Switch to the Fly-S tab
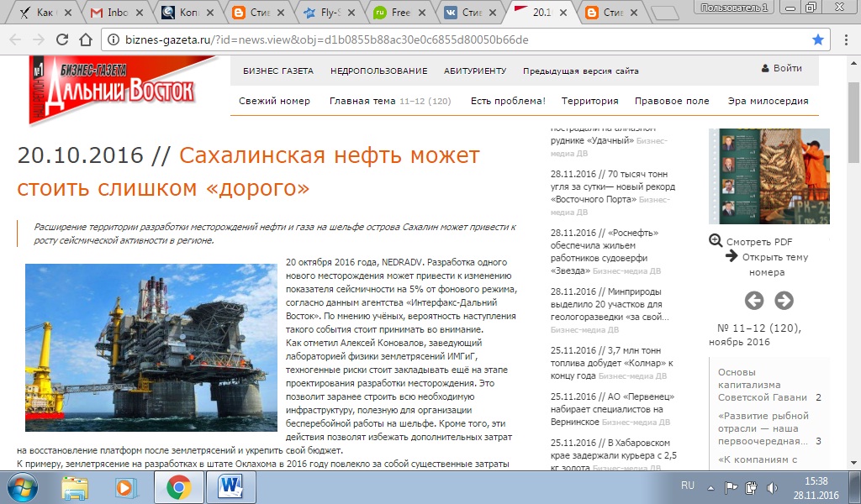The image size is (861, 504). pos(329,13)
